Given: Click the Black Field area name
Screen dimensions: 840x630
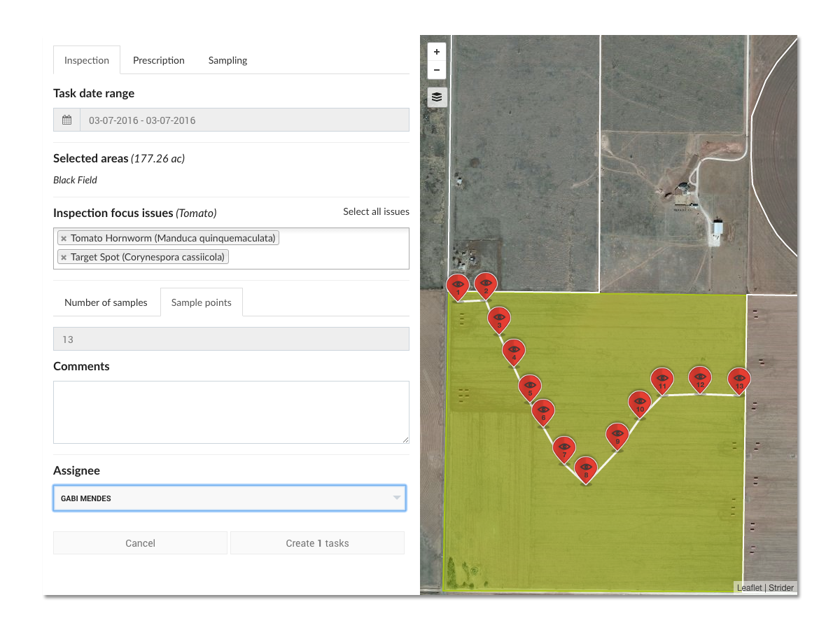Looking at the screenshot, I should point(75,180).
